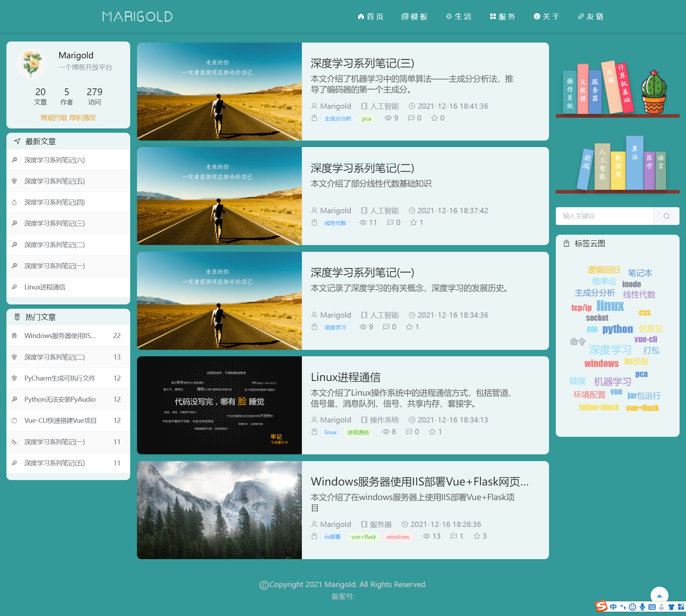Click the smiley emoji icon in input tray
The height and width of the screenshot is (616, 686).
pos(632,607)
